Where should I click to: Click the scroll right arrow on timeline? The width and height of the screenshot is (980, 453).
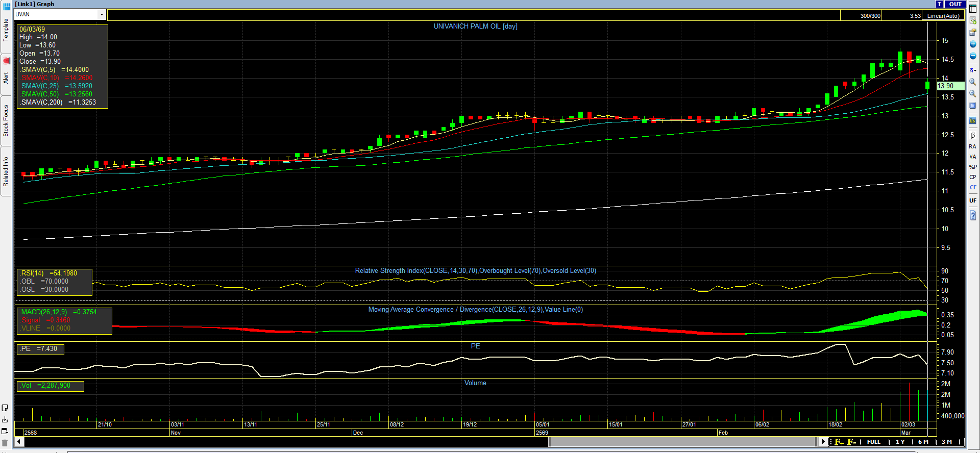coord(823,442)
